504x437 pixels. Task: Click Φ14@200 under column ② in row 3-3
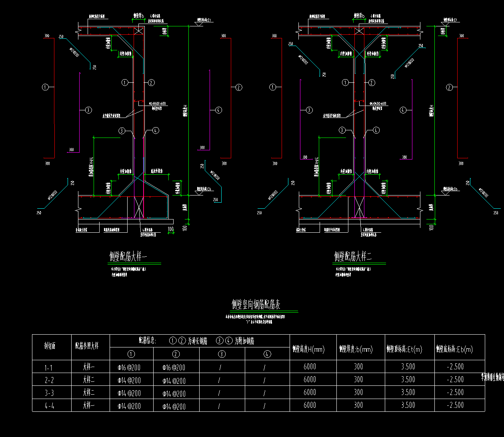[174, 394]
